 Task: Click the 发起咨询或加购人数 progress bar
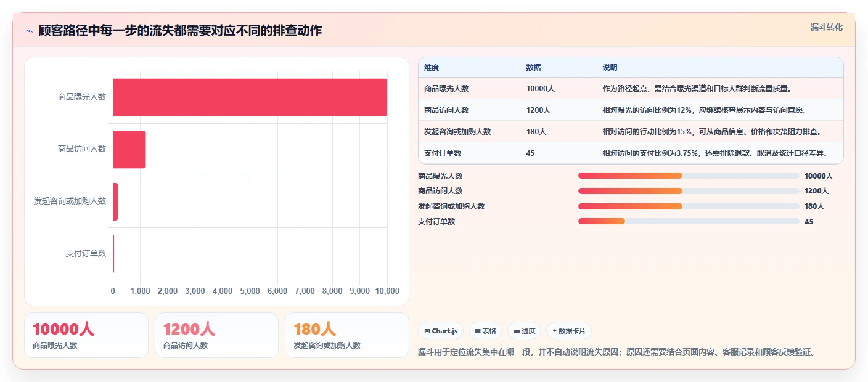[689, 206]
